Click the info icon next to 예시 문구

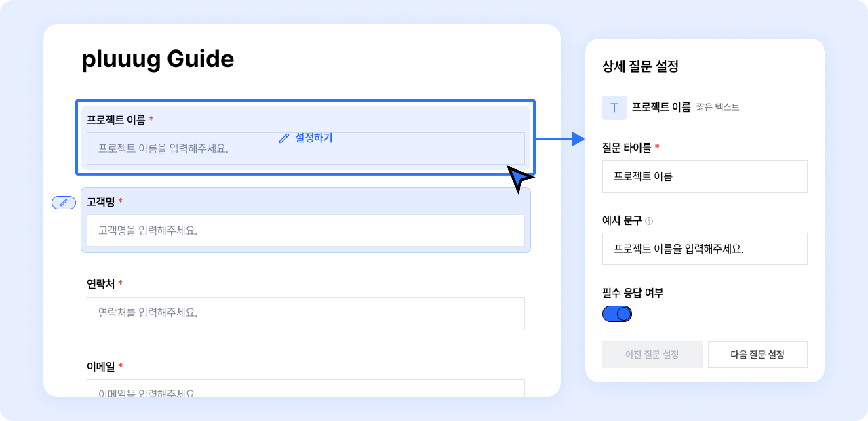649,221
